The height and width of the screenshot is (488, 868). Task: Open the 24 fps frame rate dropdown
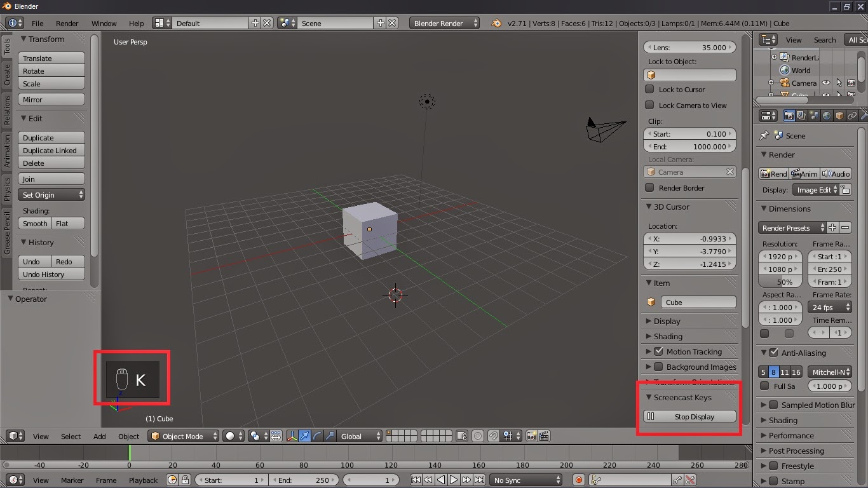click(x=830, y=308)
